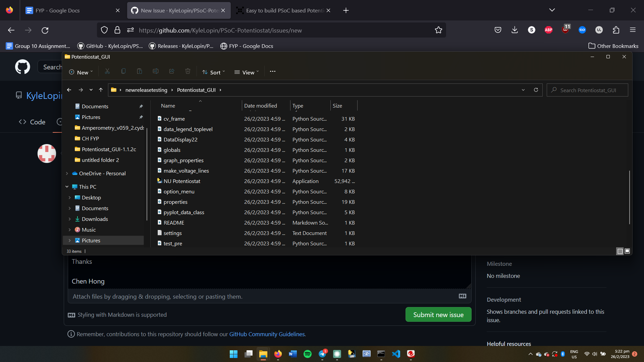Bookmark this page with star icon
644x362 pixels.
point(438,30)
